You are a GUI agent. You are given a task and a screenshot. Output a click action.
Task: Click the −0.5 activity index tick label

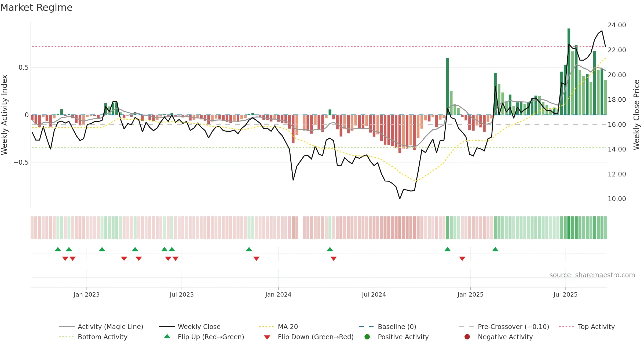pos(21,162)
